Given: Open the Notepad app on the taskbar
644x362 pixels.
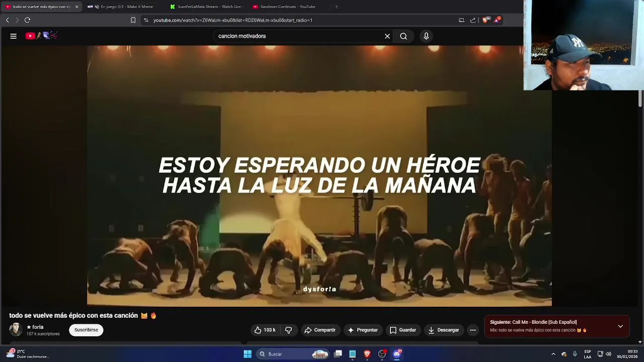Looking at the screenshot, I should 353,354.
